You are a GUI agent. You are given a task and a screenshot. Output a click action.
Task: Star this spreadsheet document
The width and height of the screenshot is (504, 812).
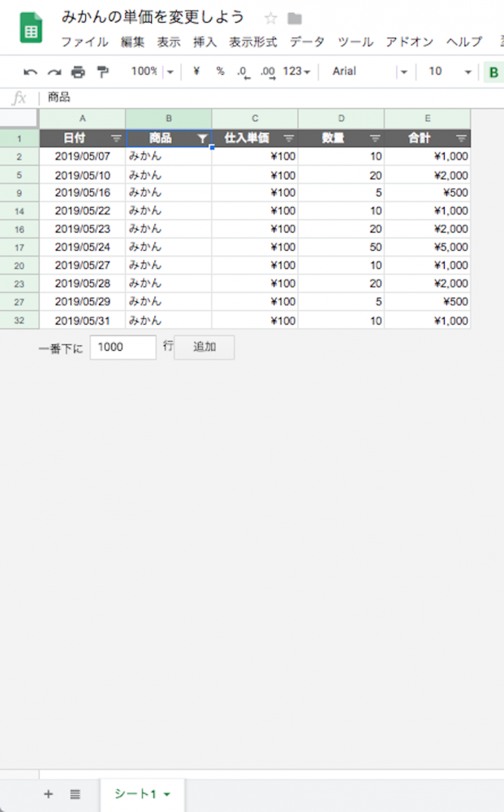pyautogui.click(x=270, y=19)
